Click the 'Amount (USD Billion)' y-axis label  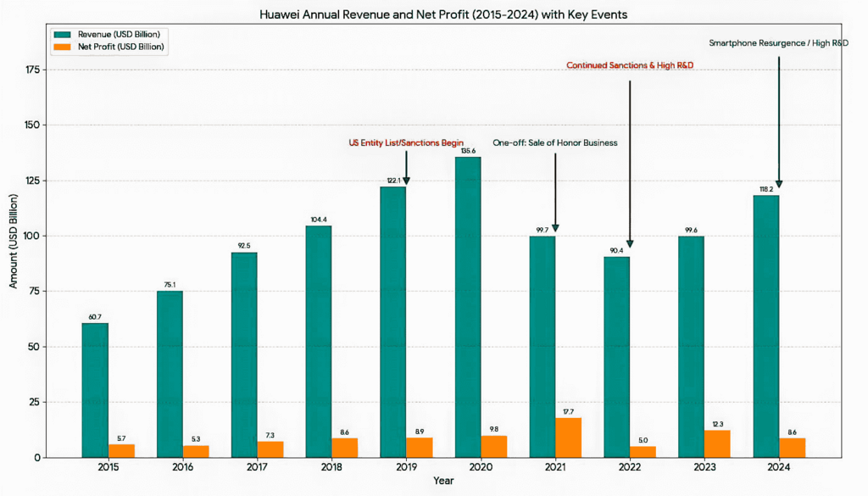click(x=14, y=246)
